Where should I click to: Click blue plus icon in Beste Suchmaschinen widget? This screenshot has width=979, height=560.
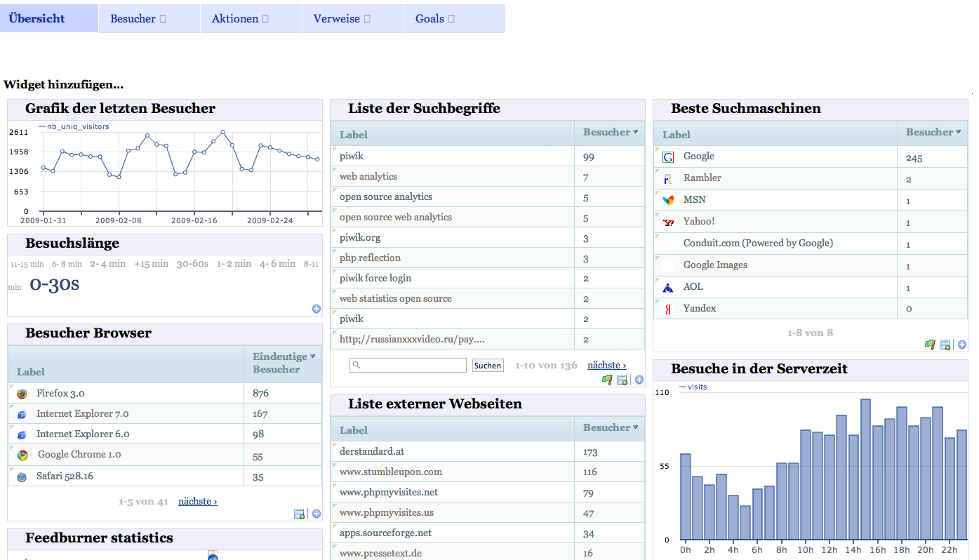tap(962, 345)
